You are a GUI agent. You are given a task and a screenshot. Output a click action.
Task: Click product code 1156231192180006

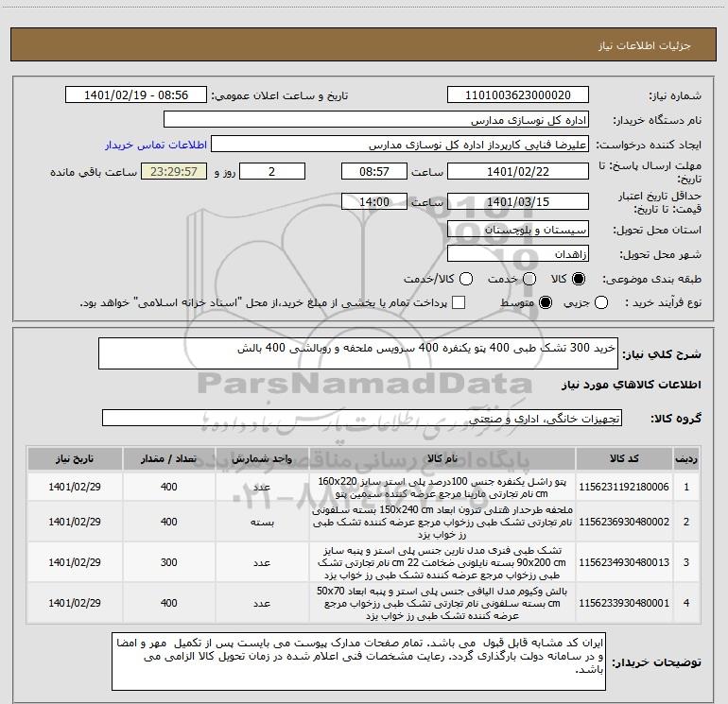point(624,487)
